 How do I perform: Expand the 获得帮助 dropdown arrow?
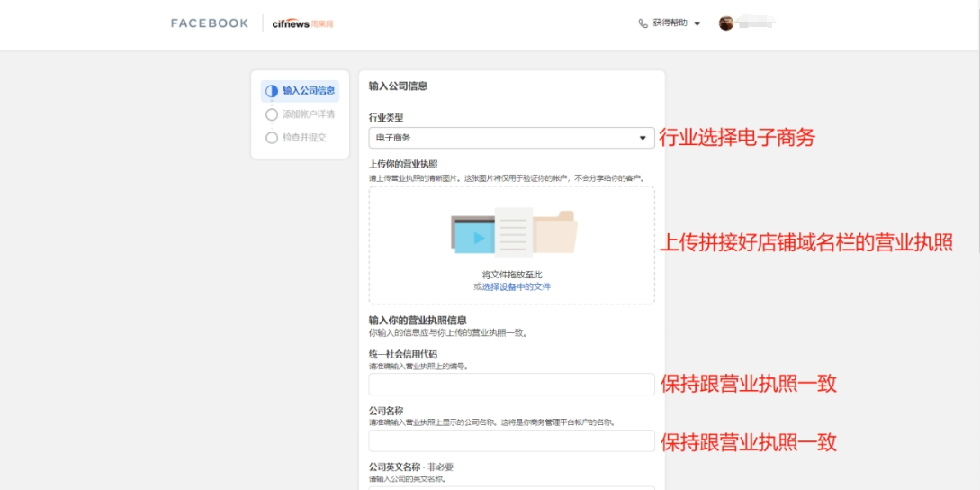[697, 24]
